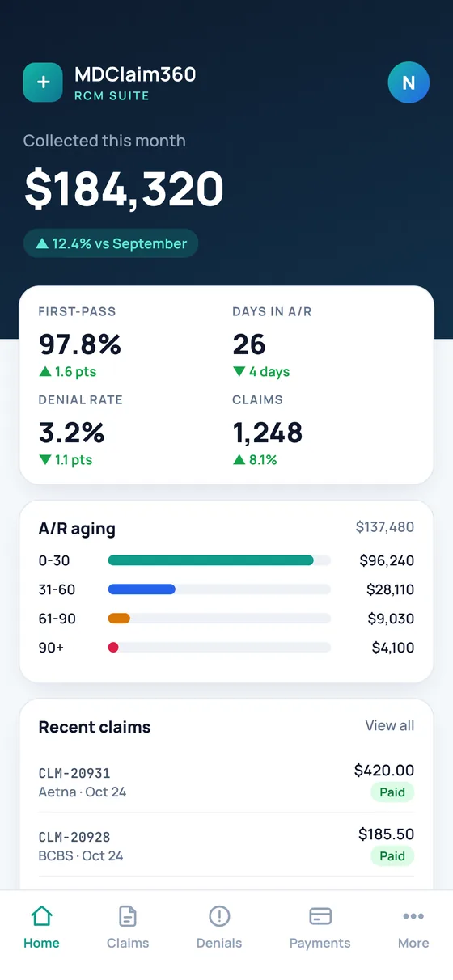Tap the MDClaim360 plus logo icon
This screenshot has width=453, height=980.
click(43, 82)
